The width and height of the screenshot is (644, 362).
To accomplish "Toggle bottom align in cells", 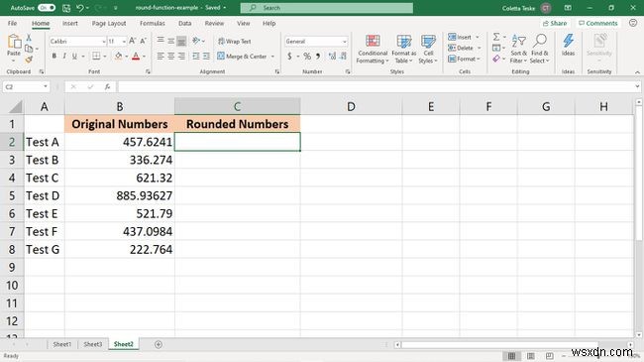I will [x=181, y=41].
